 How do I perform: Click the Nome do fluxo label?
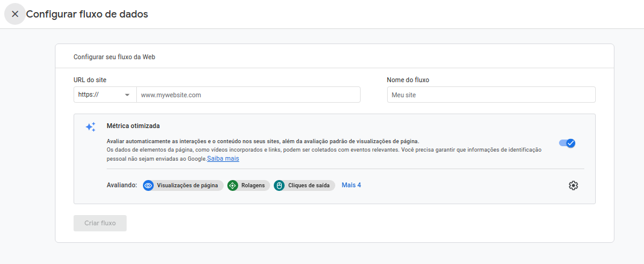click(x=408, y=80)
